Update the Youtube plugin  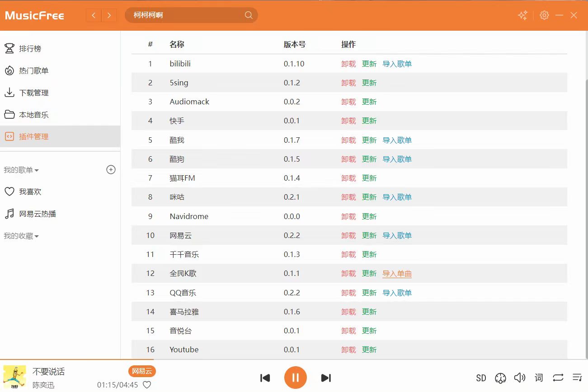tap(369, 350)
